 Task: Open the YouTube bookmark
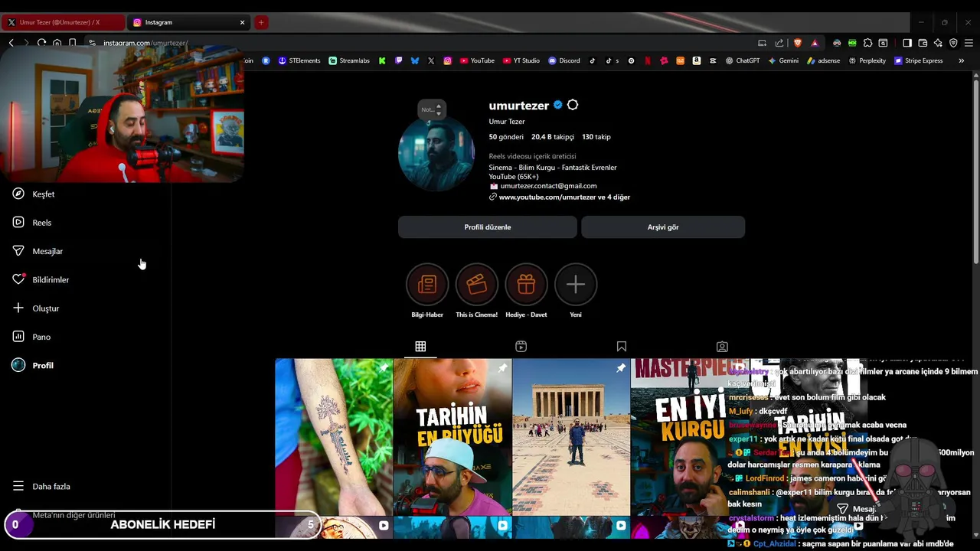(x=477, y=60)
